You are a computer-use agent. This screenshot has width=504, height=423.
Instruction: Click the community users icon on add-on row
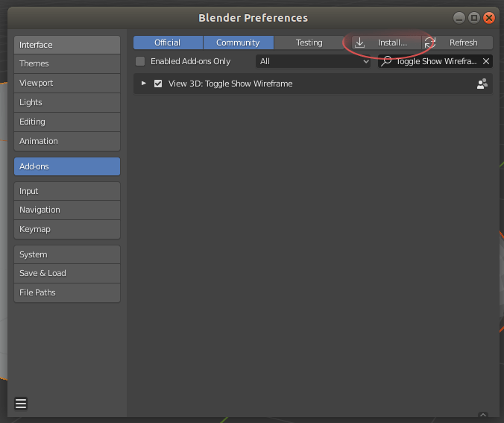coord(482,84)
